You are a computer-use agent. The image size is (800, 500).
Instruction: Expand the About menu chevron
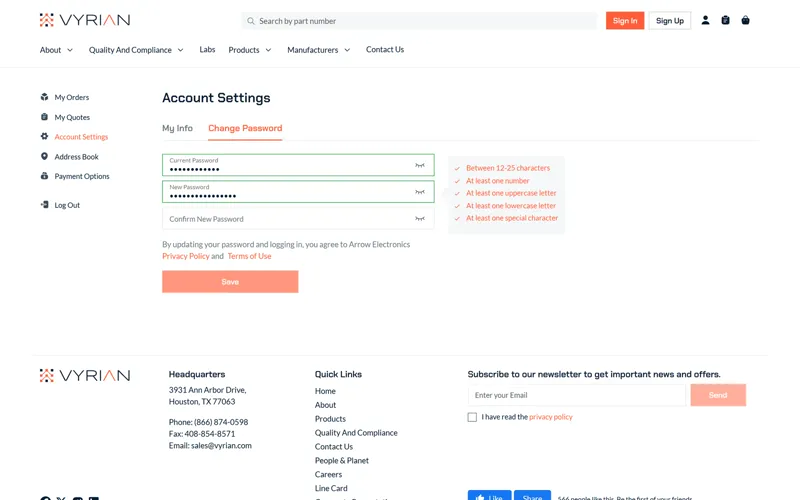tap(70, 50)
